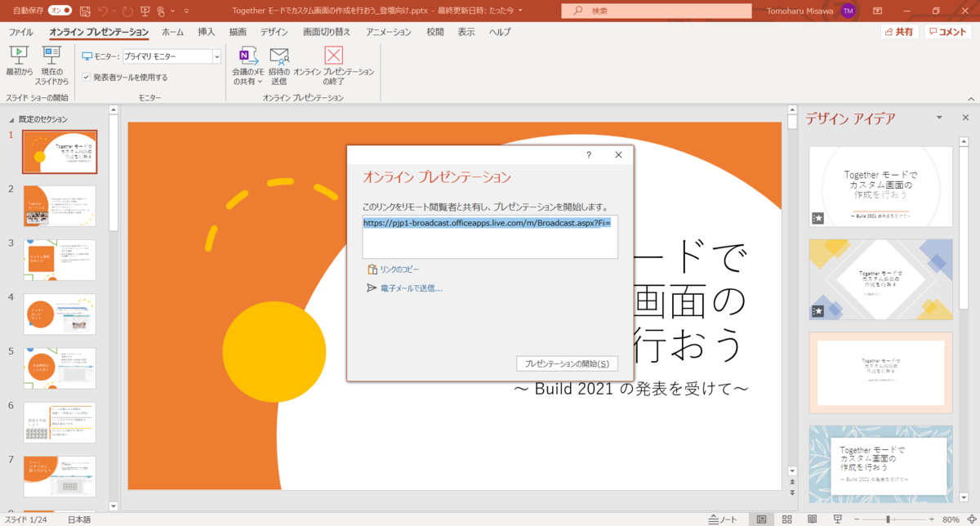The height and width of the screenshot is (526, 980).
Task: Click the Redo icon in title bar
Action: 126,11
